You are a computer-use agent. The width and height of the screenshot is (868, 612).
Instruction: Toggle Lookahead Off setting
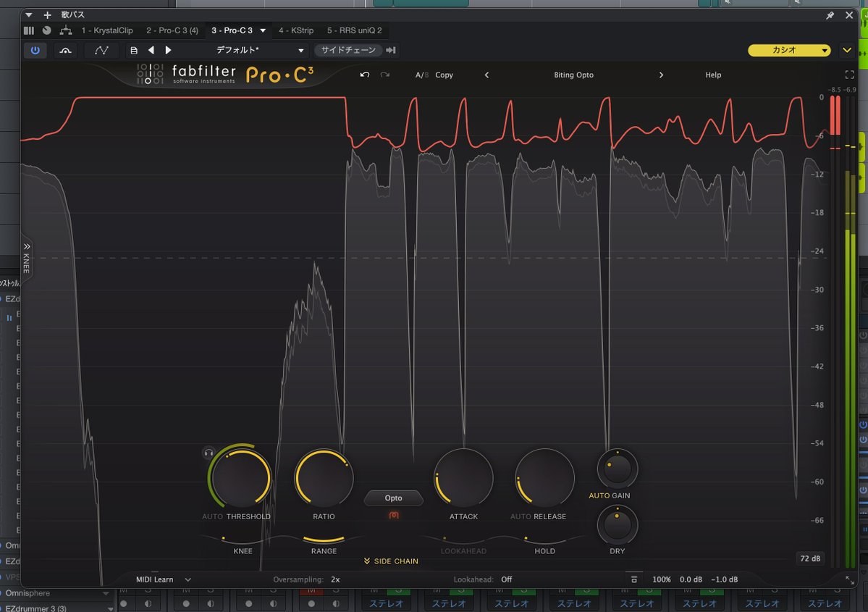pos(507,579)
